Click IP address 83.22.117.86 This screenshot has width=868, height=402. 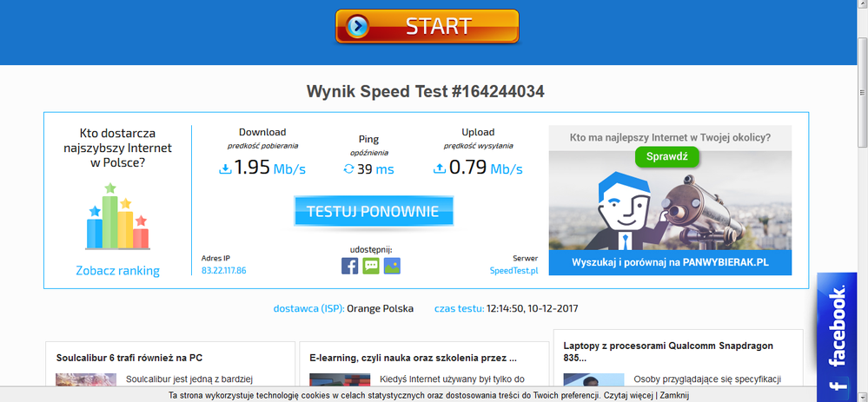(x=223, y=271)
